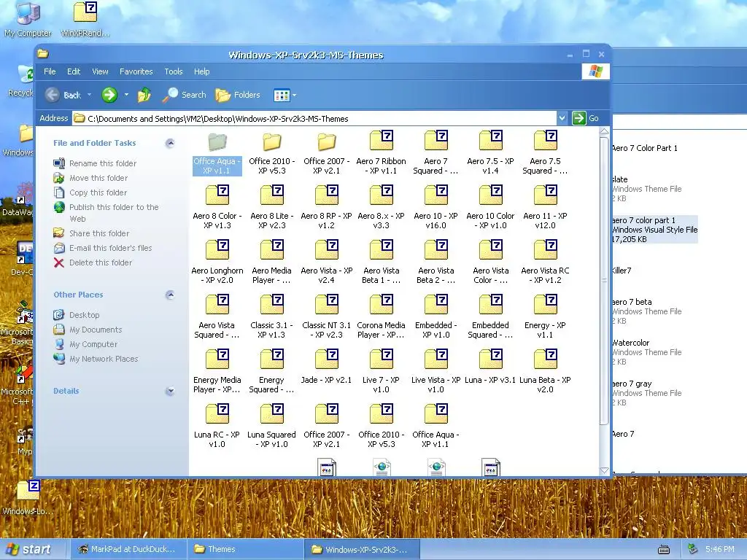Image resolution: width=747 pixels, height=560 pixels.
Task: Switch to Themes taskbar window
Action: (245, 549)
